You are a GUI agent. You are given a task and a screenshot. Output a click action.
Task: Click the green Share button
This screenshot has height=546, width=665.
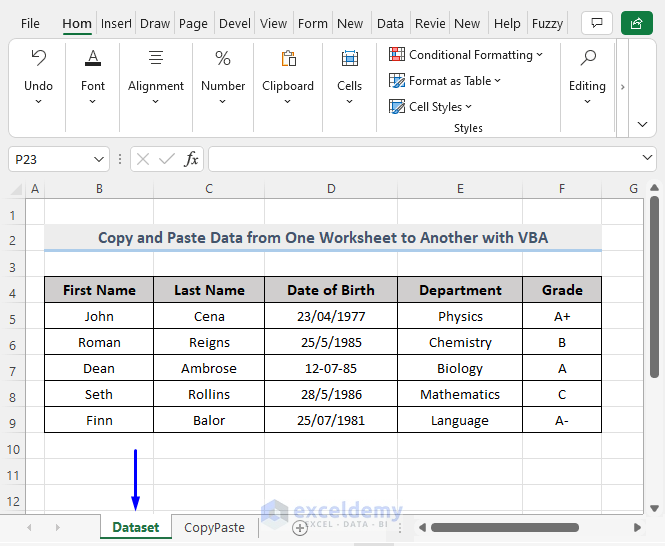pos(637,23)
